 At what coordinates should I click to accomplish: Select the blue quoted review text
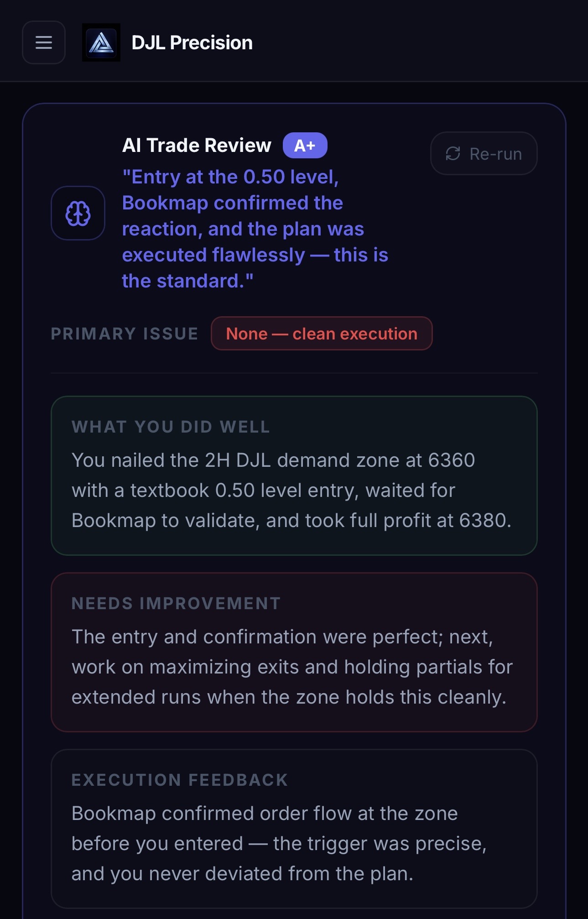pyautogui.click(x=255, y=228)
